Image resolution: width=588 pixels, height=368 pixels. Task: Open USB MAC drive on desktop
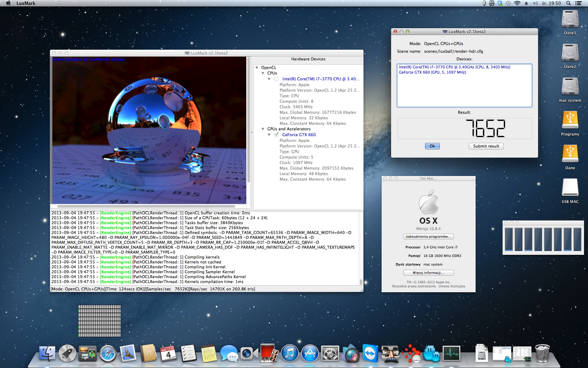[570, 187]
